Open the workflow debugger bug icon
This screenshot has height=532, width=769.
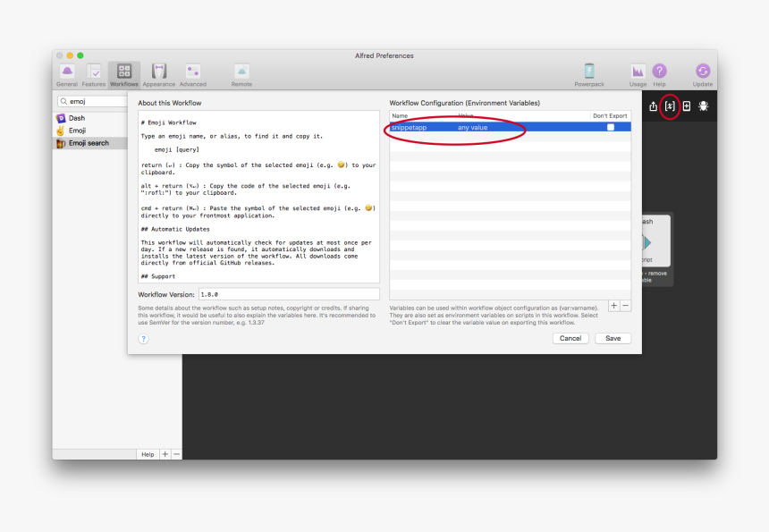[704, 106]
